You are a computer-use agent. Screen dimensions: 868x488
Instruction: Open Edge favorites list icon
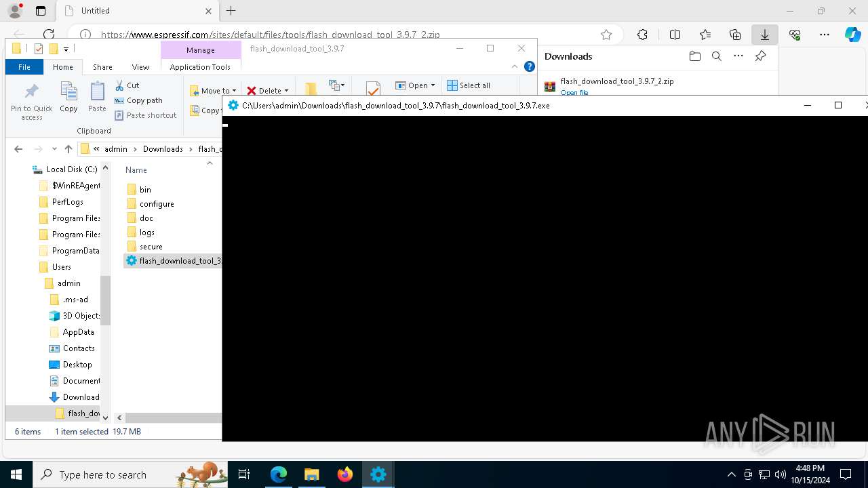pos(705,35)
